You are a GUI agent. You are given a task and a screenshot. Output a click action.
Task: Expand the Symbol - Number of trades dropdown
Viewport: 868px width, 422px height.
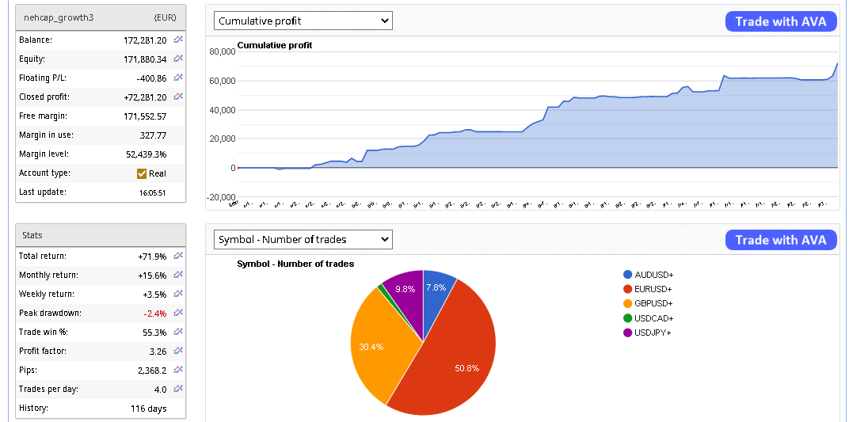pyautogui.click(x=303, y=239)
